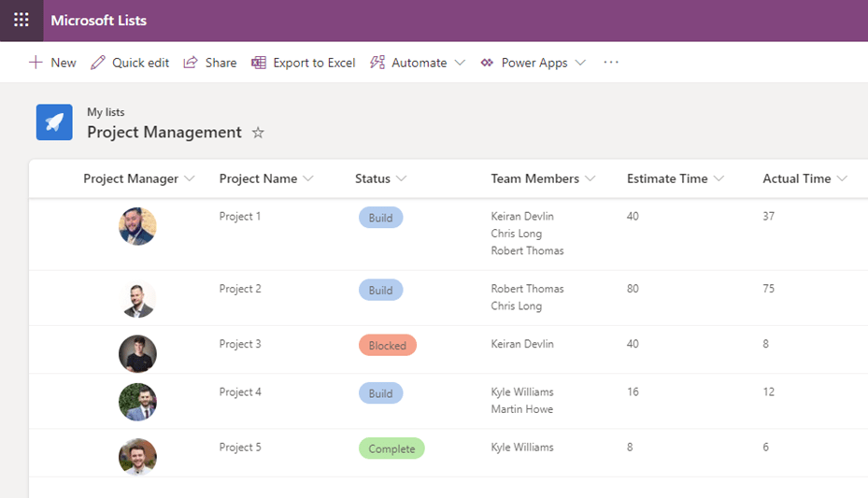868x498 pixels.
Task: Click the Automate flow icon
Action: (377, 63)
